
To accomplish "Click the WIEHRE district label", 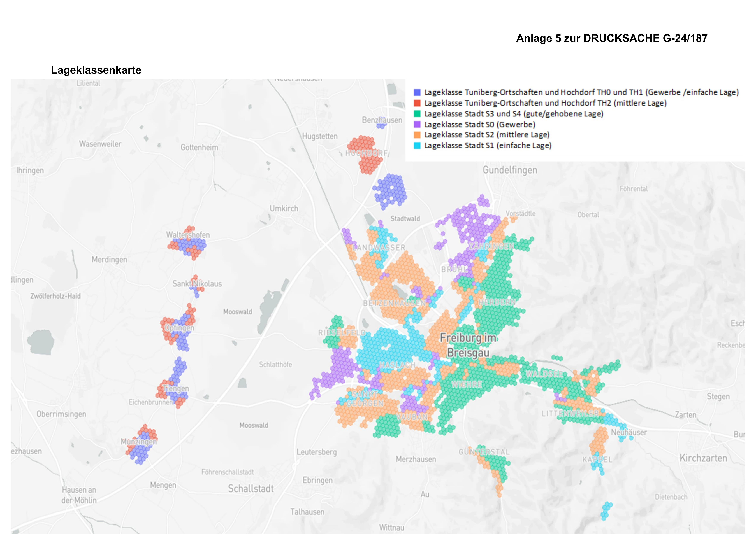I will [x=467, y=384].
